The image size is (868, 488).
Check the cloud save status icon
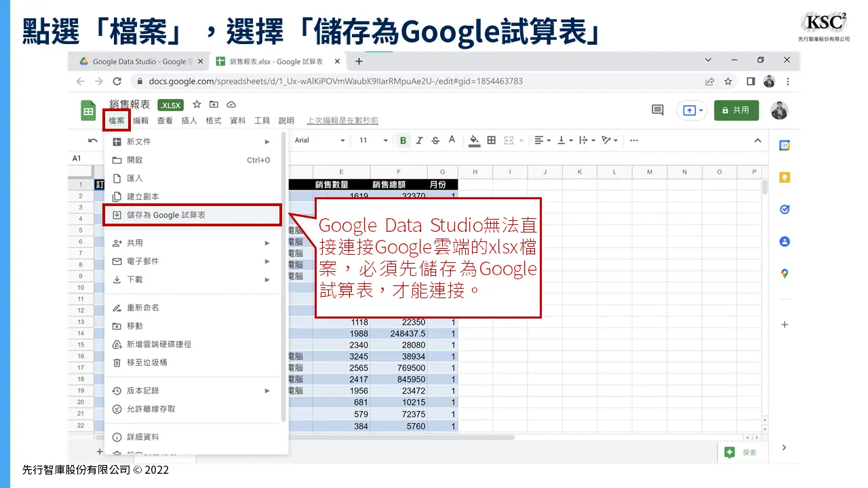[x=231, y=104]
